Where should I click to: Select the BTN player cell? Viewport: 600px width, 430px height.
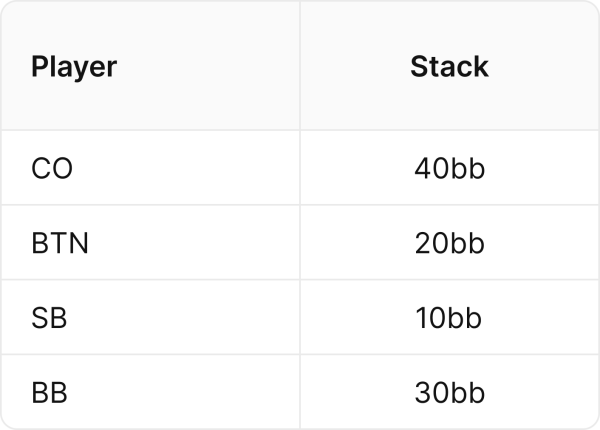tap(60, 243)
